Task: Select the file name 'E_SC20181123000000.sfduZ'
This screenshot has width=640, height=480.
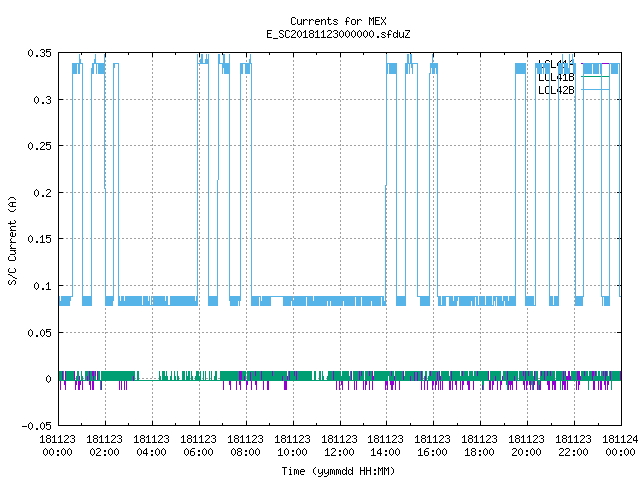Action: click(x=338, y=34)
